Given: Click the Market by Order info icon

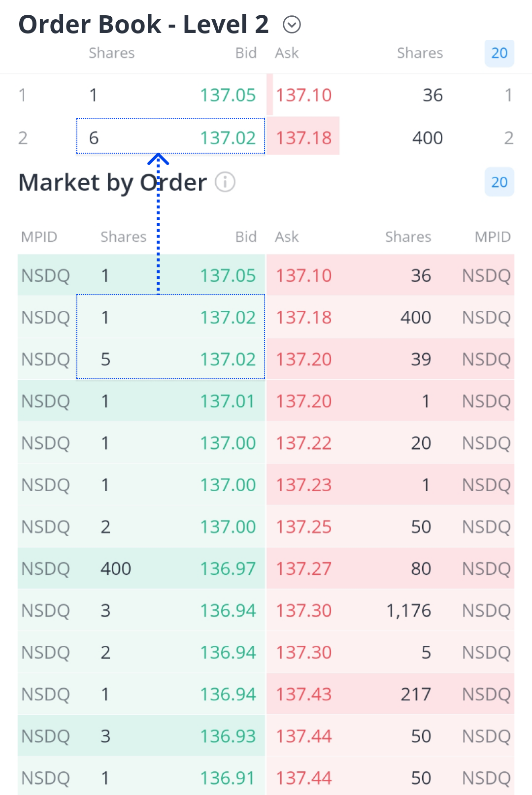Looking at the screenshot, I should coord(225,182).
